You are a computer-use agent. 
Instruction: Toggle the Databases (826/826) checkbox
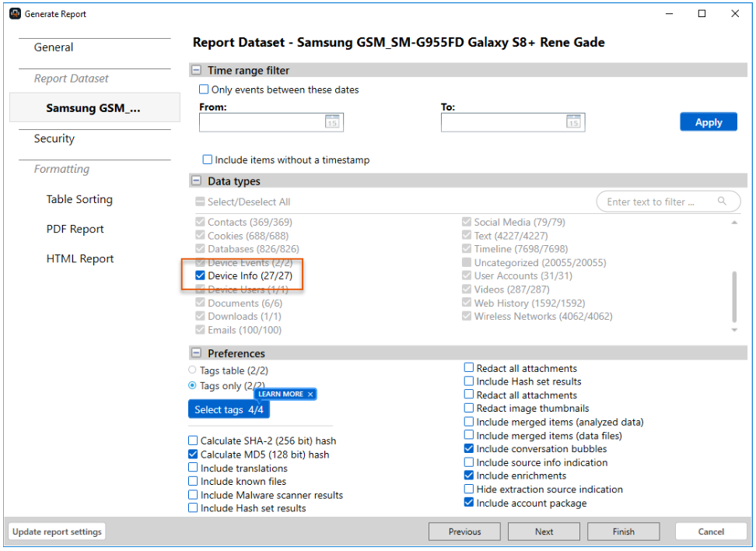coord(200,249)
